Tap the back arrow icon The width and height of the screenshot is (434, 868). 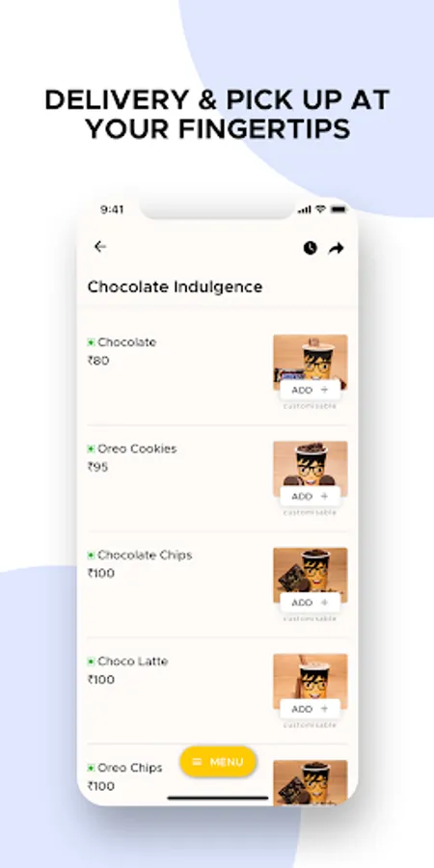99,247
